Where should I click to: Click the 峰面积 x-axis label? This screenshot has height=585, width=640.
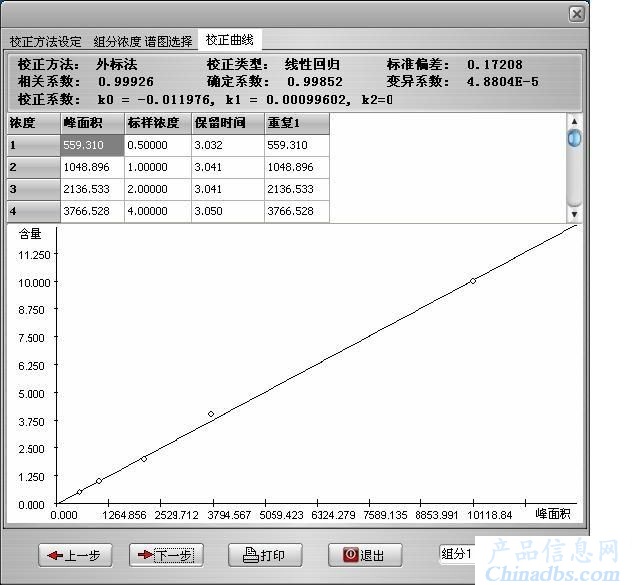point(553,514)
